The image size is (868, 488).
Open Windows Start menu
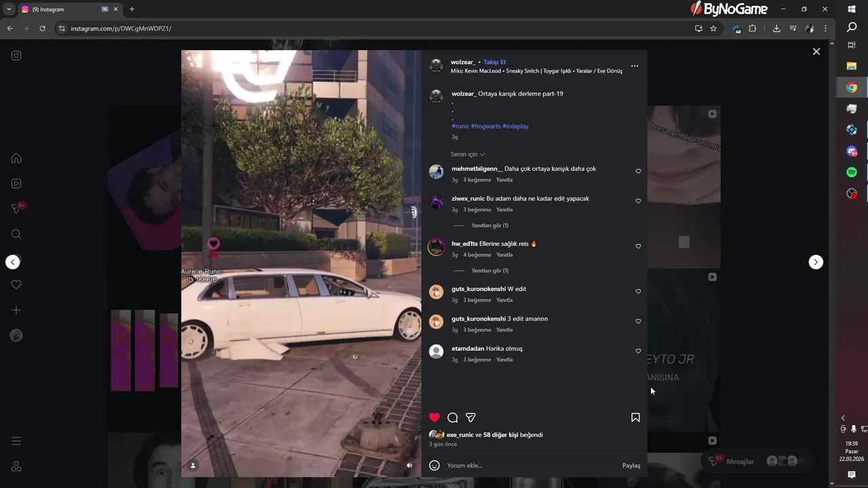click(x=852, y=9)
